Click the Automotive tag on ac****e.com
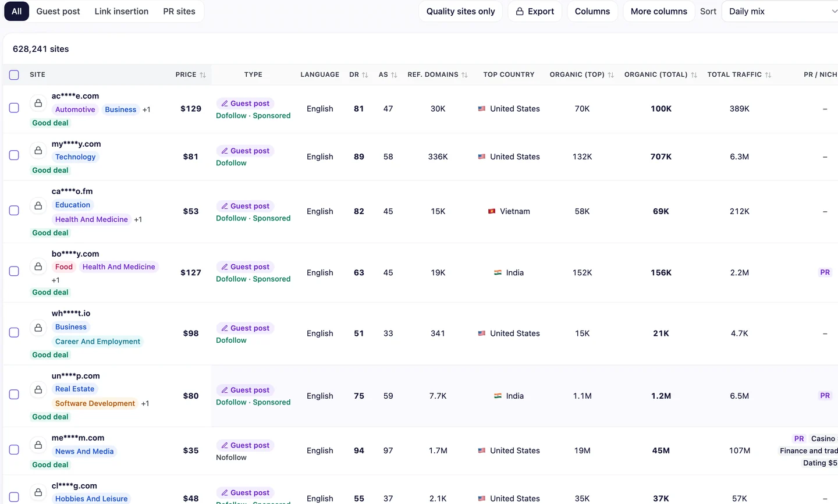838x504 pixels. tap(75, 109)
